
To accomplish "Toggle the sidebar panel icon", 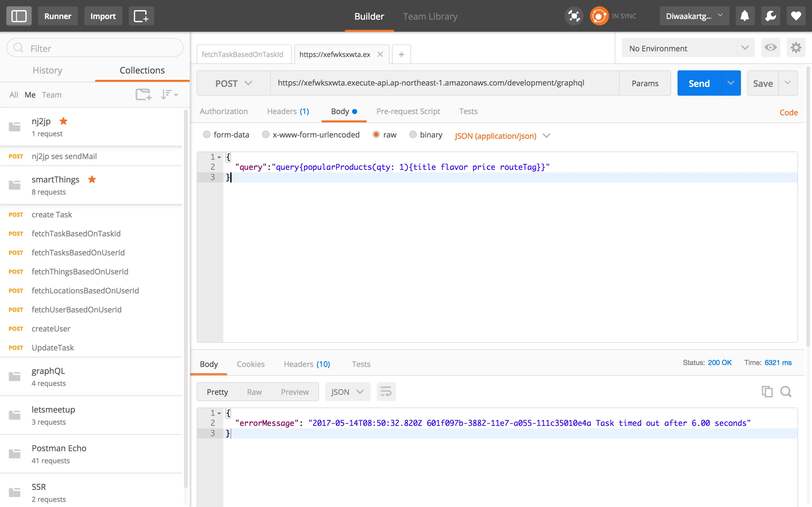I will 19,16.
